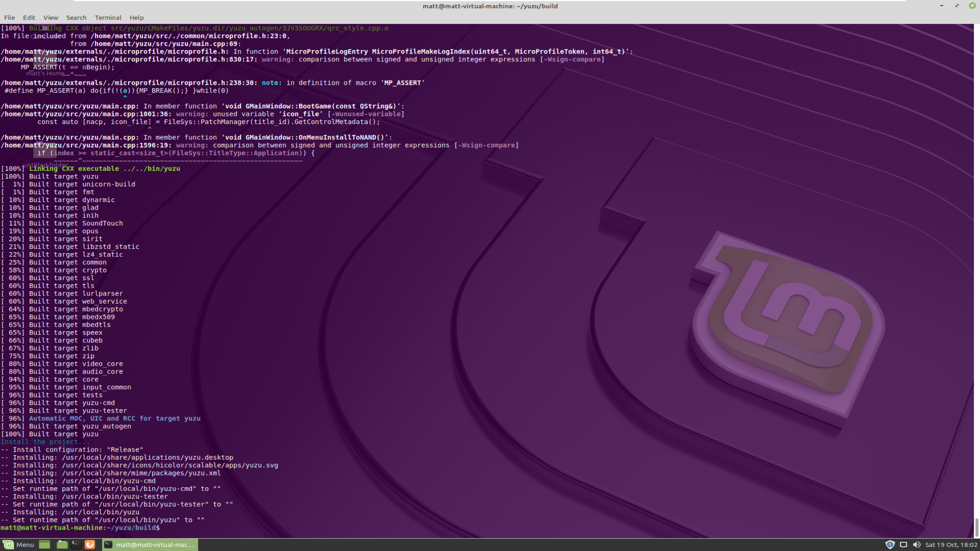
Task: Open the update manager shield icon
Action: (x=890, y=545)
